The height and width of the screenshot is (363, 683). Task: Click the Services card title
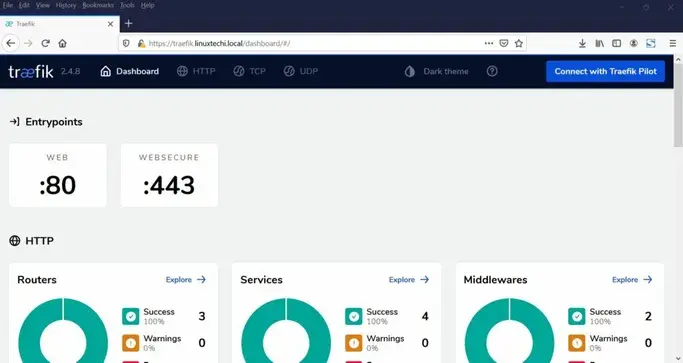tap(261, 280)
